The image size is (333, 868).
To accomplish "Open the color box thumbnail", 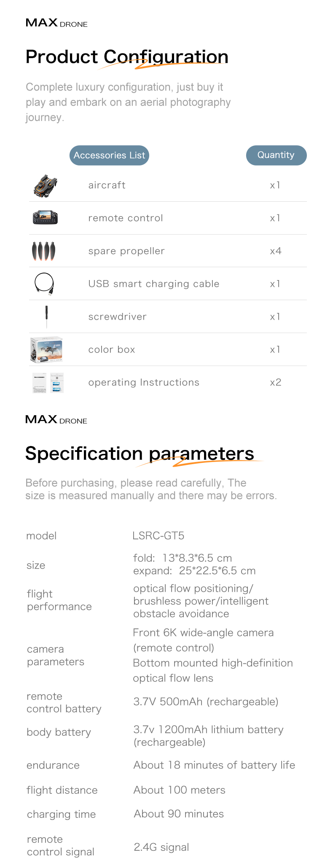I will click(46, 349).
